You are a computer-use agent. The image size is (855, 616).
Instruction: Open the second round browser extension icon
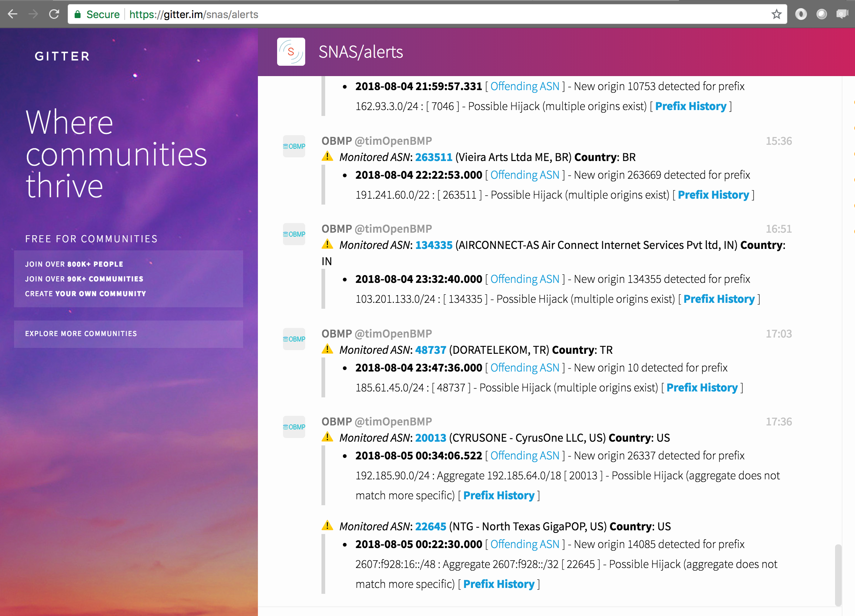pyautogui.click(x=821, y=14)
